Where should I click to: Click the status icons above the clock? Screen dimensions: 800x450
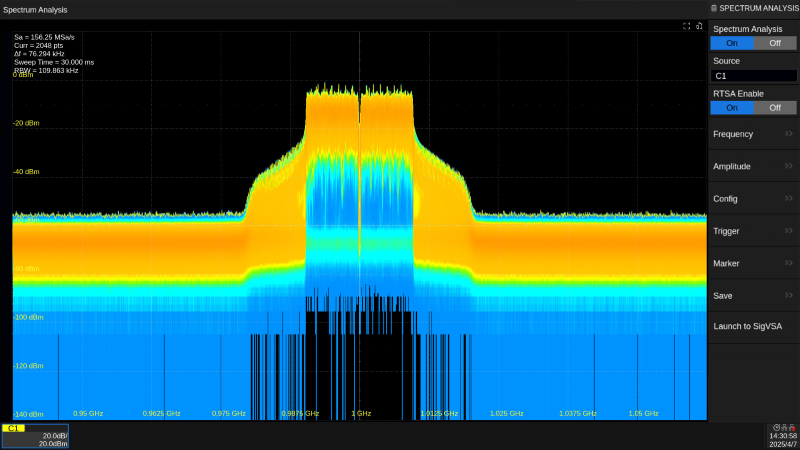tap(782, 427)
